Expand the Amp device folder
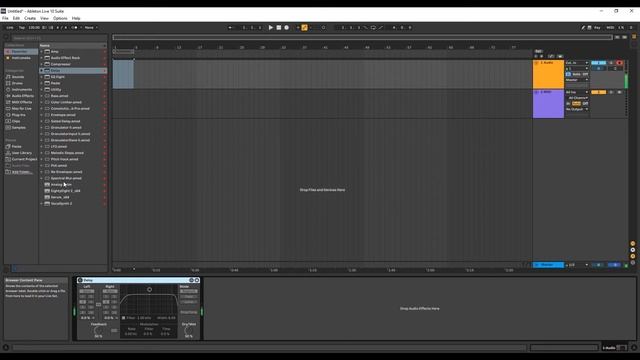640x360 pixels. 42,51
